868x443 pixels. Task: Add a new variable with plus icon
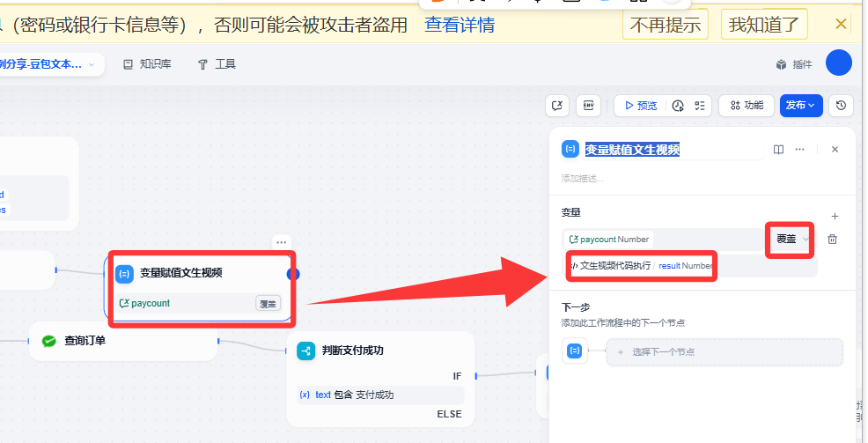835,216
